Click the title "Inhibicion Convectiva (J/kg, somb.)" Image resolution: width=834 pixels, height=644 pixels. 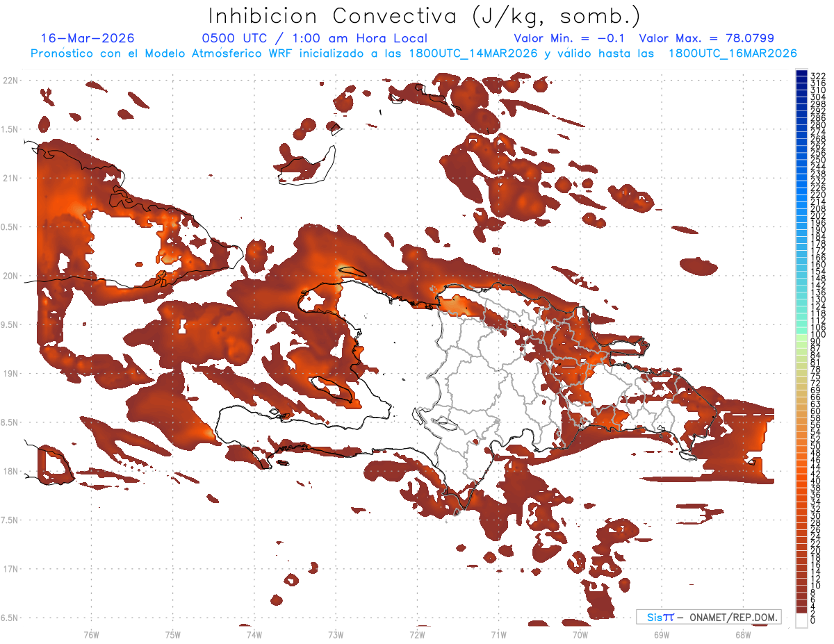425,16
